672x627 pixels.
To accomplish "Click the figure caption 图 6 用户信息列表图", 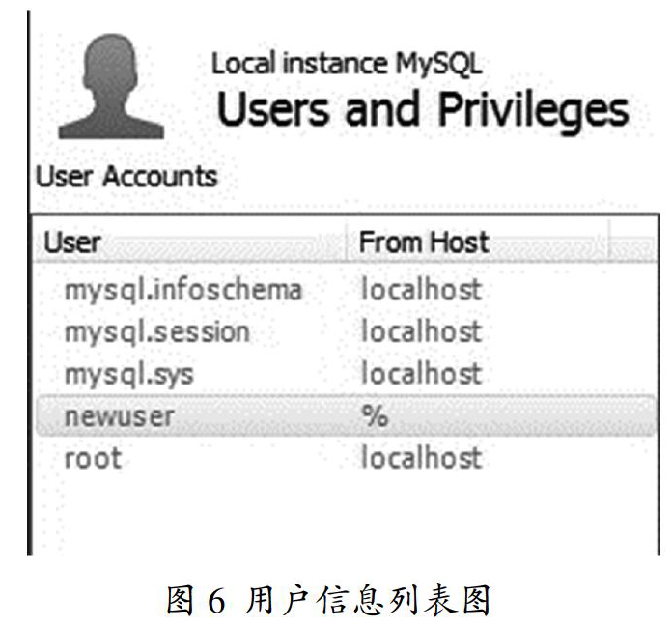I will click(328, 600).
